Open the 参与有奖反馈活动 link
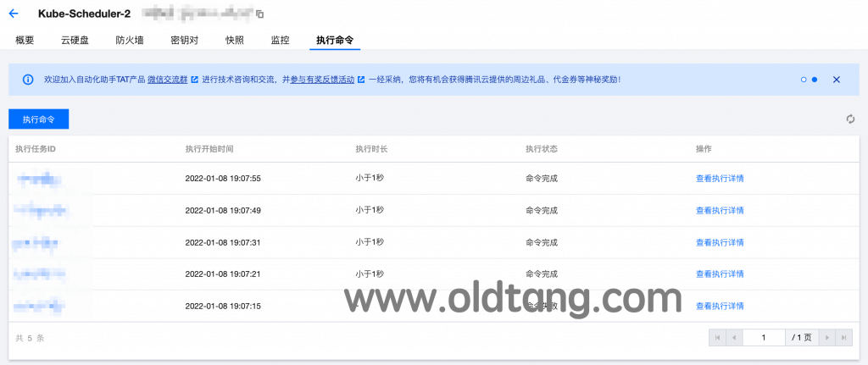Image resolution: width=868 pixels, height=365 pixels. click(322, 80)
